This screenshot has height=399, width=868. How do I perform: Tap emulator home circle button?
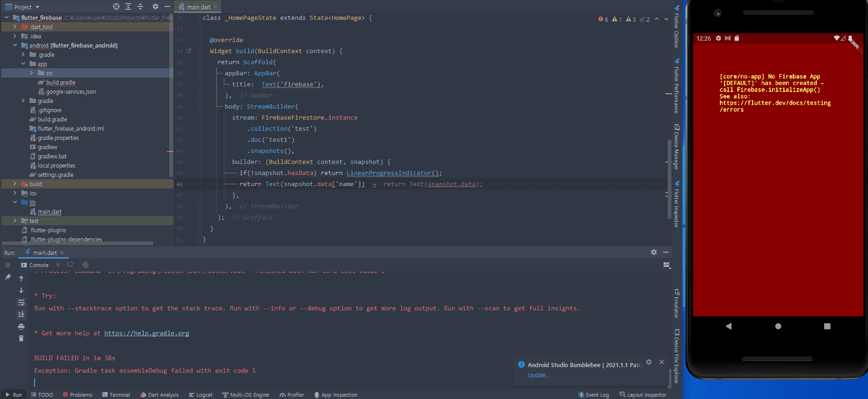tap(778, 326)
